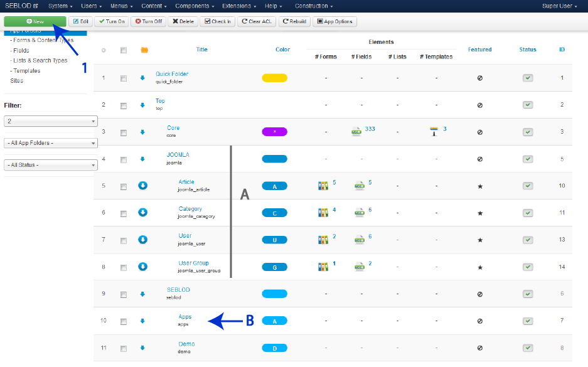Select the Article row checkbox
588x367 pixels.
124,187
